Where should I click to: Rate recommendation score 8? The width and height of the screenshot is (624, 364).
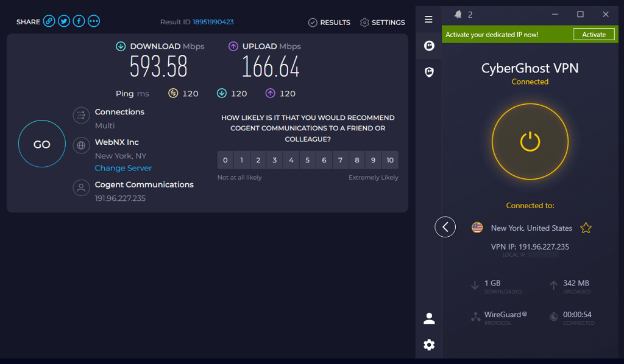357,160
